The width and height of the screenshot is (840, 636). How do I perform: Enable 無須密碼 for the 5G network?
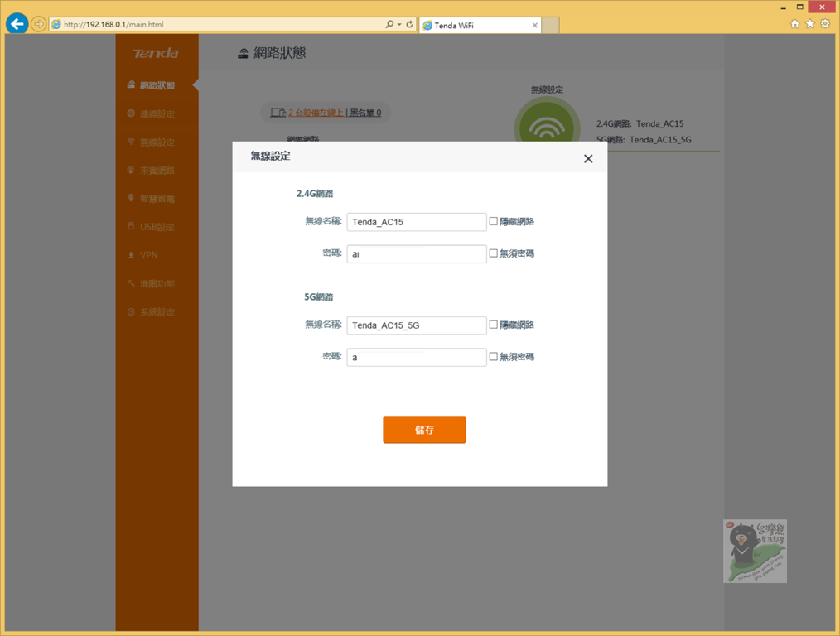[x=494, y=357]
